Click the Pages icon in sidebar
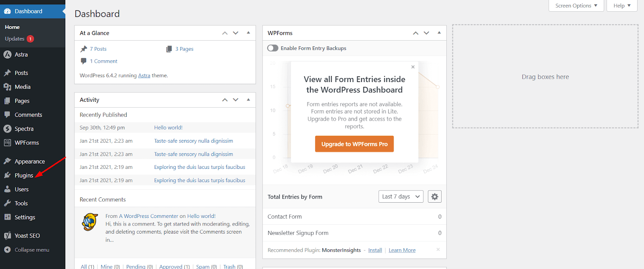The height and width of the screenshot is (269, 644). click(7, 101)
